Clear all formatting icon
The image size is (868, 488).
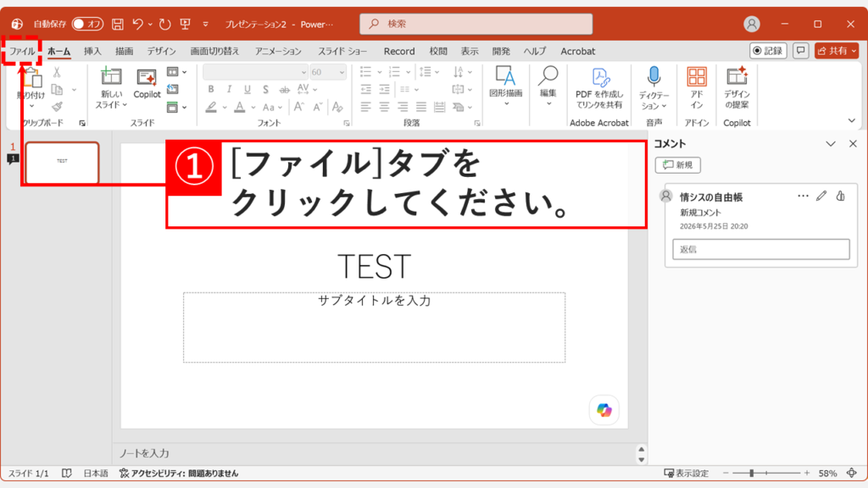tap(337, 107)
